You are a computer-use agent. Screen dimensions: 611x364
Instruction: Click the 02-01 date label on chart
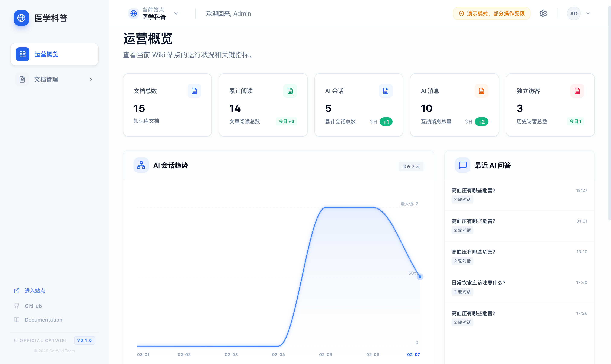point(143,354)
